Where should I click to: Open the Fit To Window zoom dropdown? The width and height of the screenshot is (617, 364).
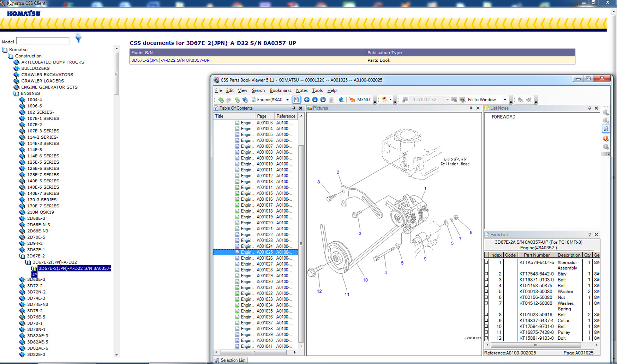coord(505,100)
